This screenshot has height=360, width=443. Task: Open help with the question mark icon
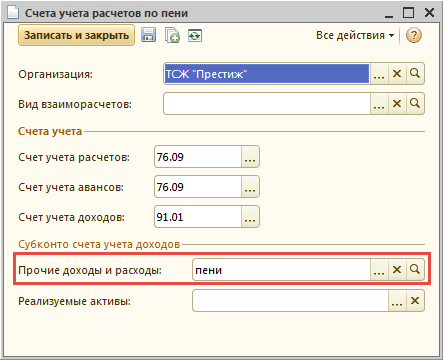414,35
